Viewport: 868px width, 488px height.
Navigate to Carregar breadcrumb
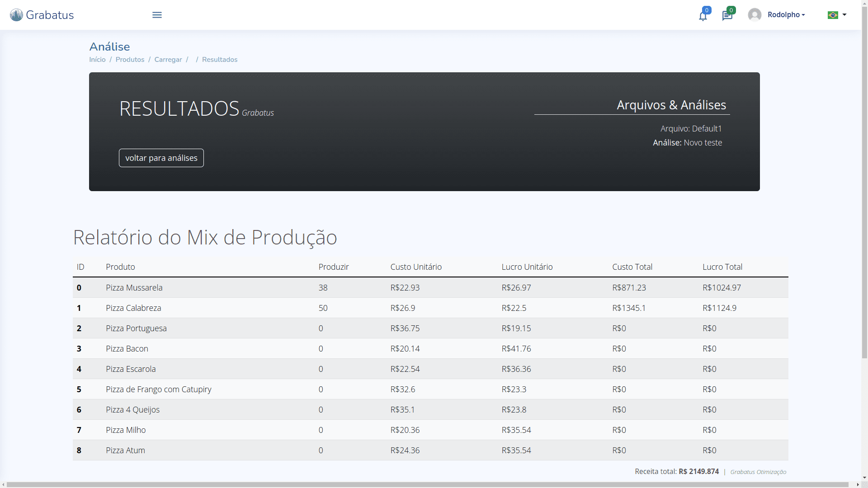pos(168,60)
